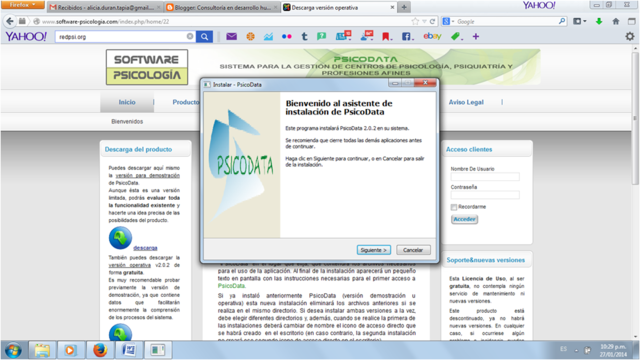Open the Aviso Legal menu item
This screenshot has height=360, width=640.
coord(466,102)
